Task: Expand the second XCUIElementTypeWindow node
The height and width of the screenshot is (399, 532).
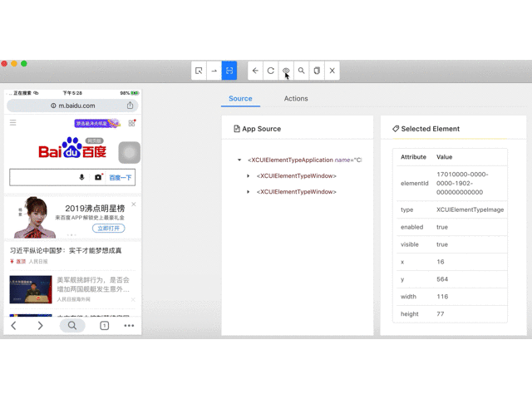Action: 248,192
